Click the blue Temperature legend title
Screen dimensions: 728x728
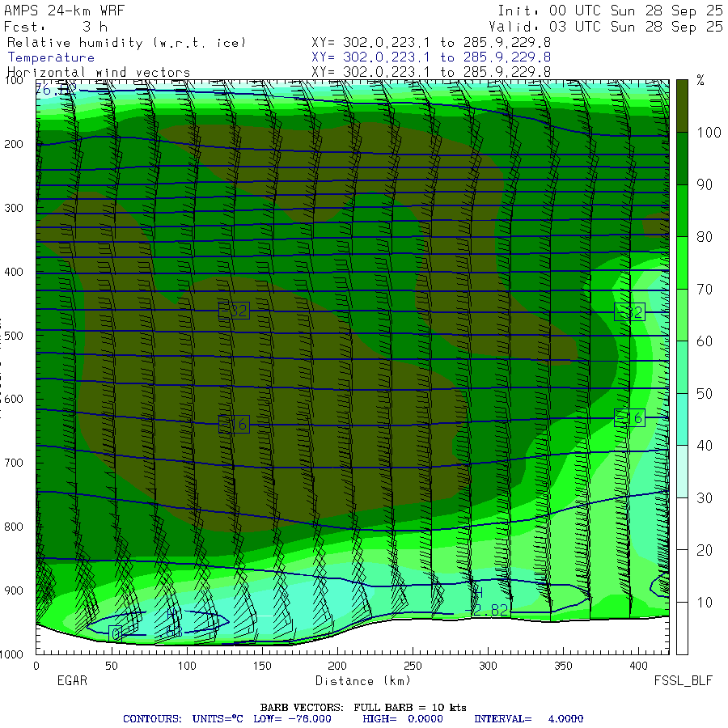click(x=51, y=57)
